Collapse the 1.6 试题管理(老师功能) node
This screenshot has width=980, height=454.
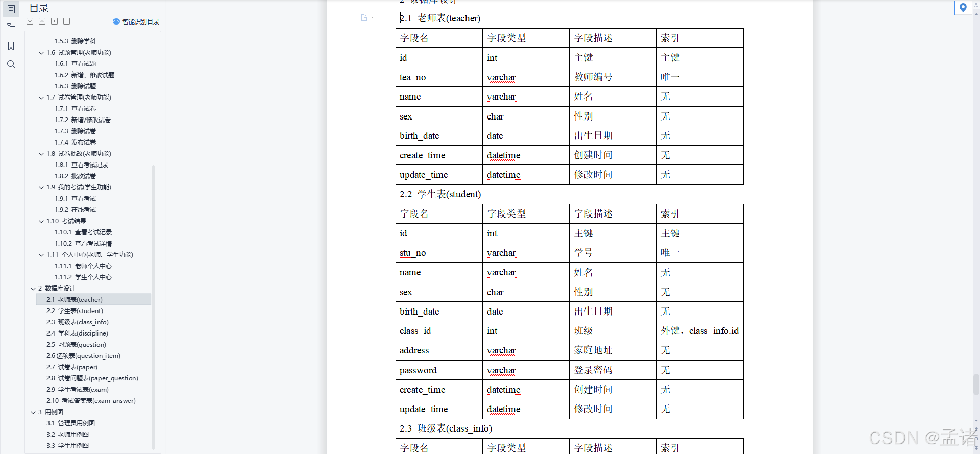coord(41,53)
